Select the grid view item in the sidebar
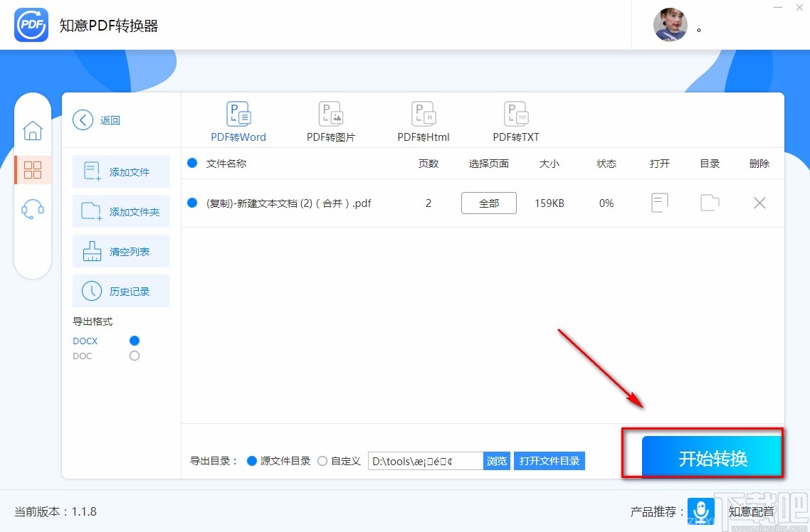Screen dimensions: 810x532 tap(33, 169)
